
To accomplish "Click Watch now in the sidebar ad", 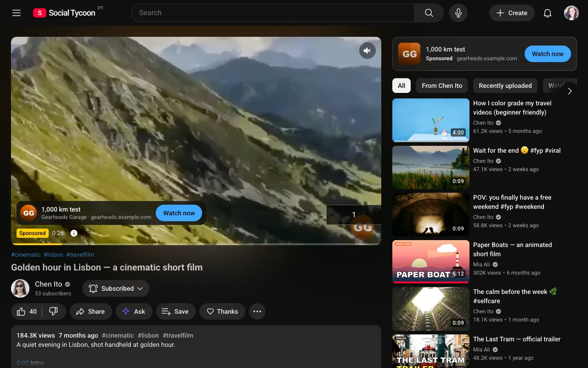I will click(x=548, y=54).
